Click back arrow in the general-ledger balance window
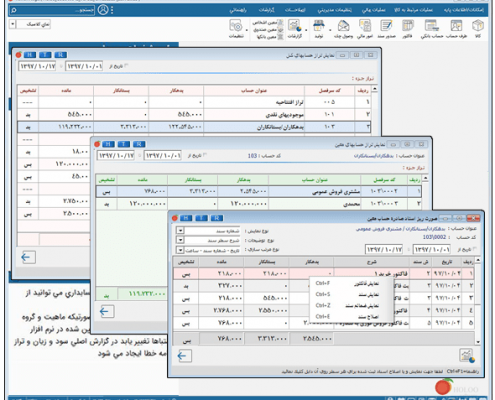Viewport: 495px width, 400px height. [x=28, y=257]
